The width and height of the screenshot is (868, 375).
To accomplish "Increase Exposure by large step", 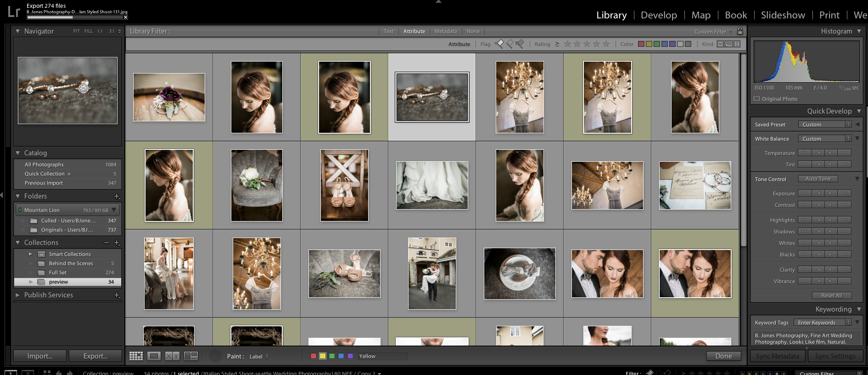I will (845, 193).
